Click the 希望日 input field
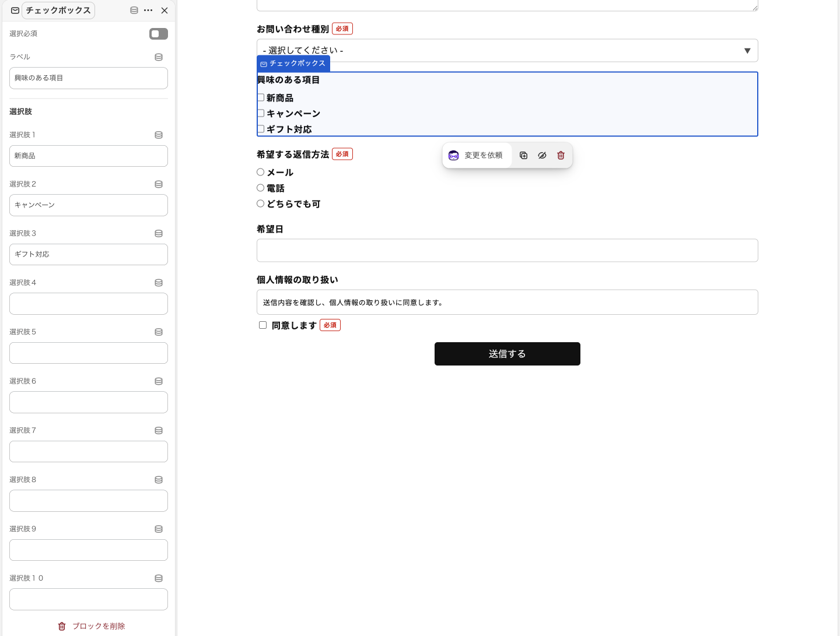Image resolution: width=840 pixels, height=636 pixels. tap(507, 251)
